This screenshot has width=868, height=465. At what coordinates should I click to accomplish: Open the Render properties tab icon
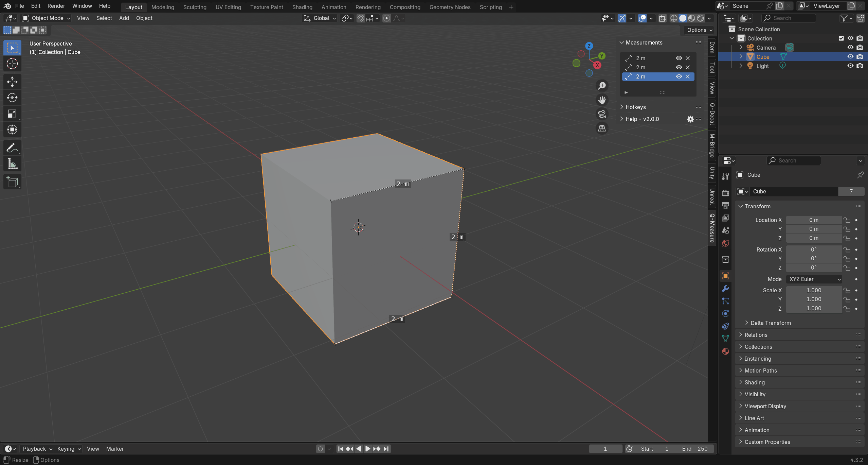[725, 193]
